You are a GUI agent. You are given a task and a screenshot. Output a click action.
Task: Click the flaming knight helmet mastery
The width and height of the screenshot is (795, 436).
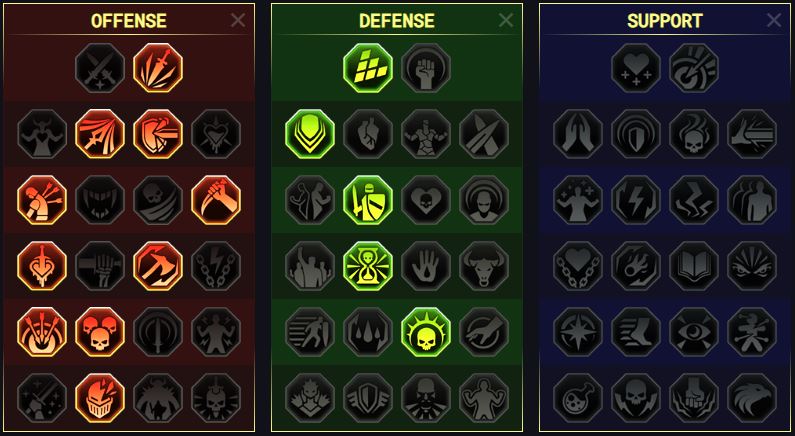(100, 398)
